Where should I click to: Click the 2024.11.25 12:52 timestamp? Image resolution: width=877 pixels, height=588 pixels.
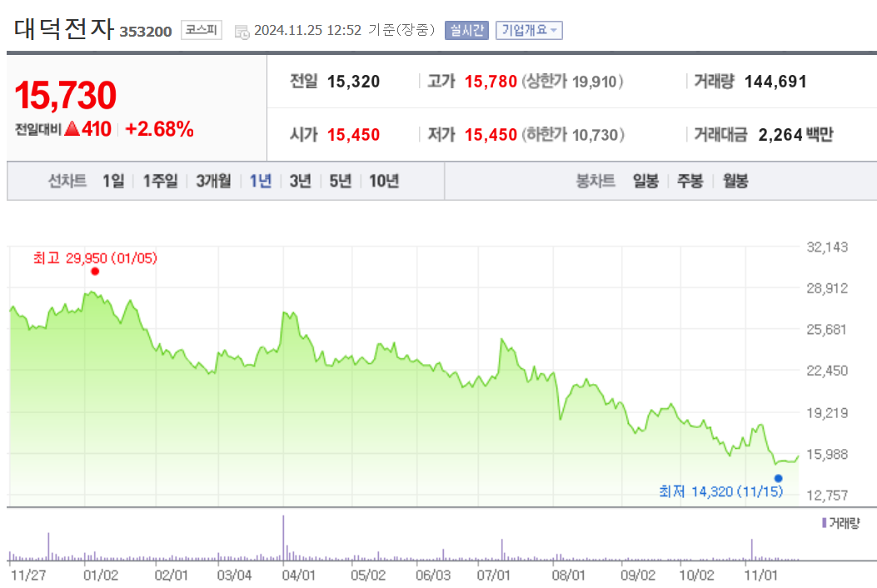(307, 30)
